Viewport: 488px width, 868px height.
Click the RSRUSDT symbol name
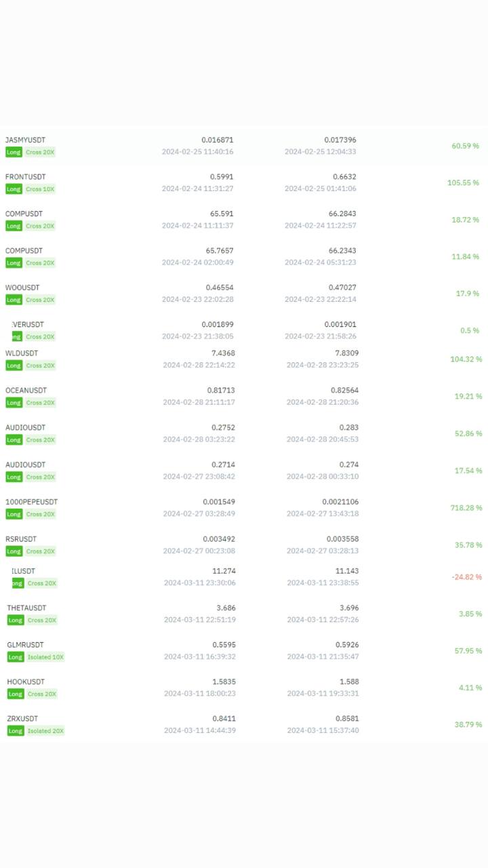[x=21, y=539]
